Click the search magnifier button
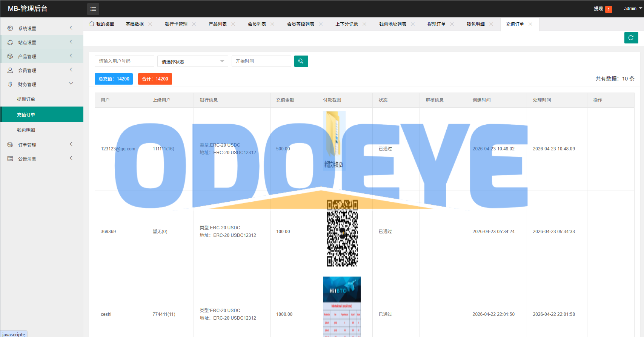Image resolution: width=644 pixels, height=337 pixels. click(x=301, y=61)
